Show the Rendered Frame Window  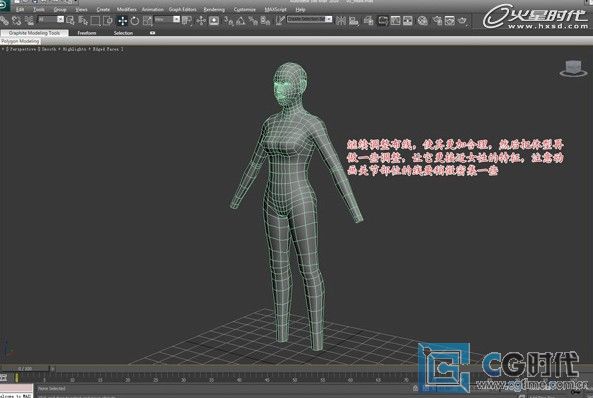(449, 20)
